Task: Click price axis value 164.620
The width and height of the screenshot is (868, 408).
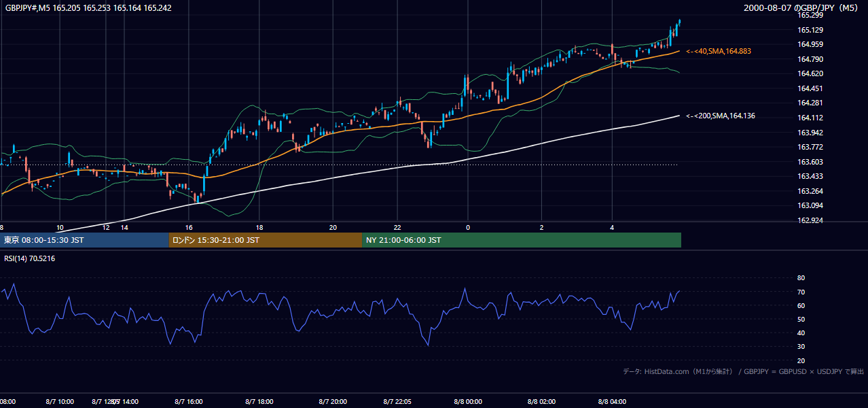Action: (x=810, y=73)
